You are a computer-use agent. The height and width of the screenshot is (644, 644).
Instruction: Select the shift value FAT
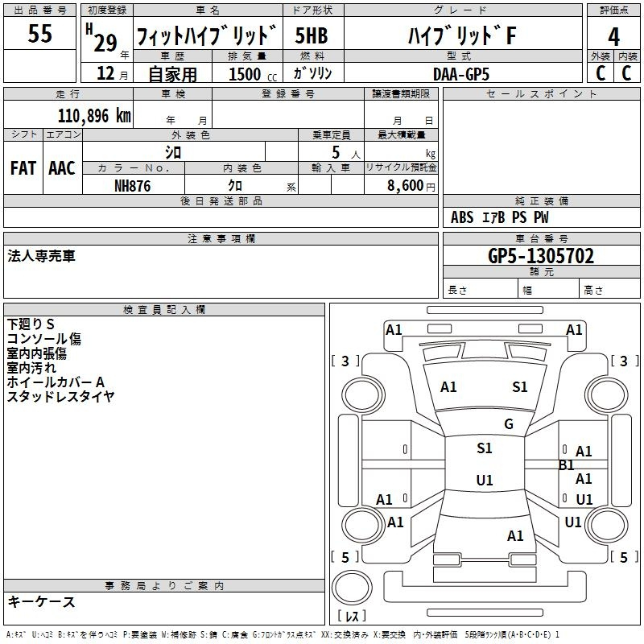click(23, 168)
